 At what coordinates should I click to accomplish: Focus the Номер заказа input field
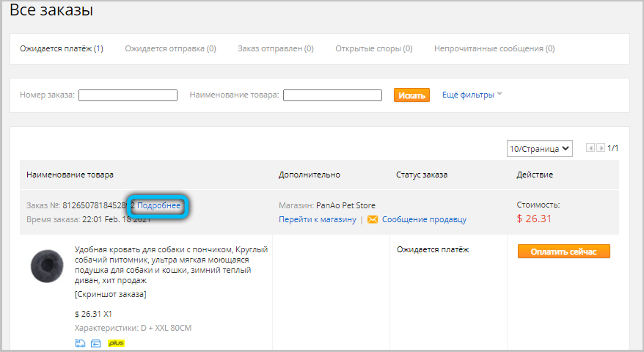pos(128,95)
